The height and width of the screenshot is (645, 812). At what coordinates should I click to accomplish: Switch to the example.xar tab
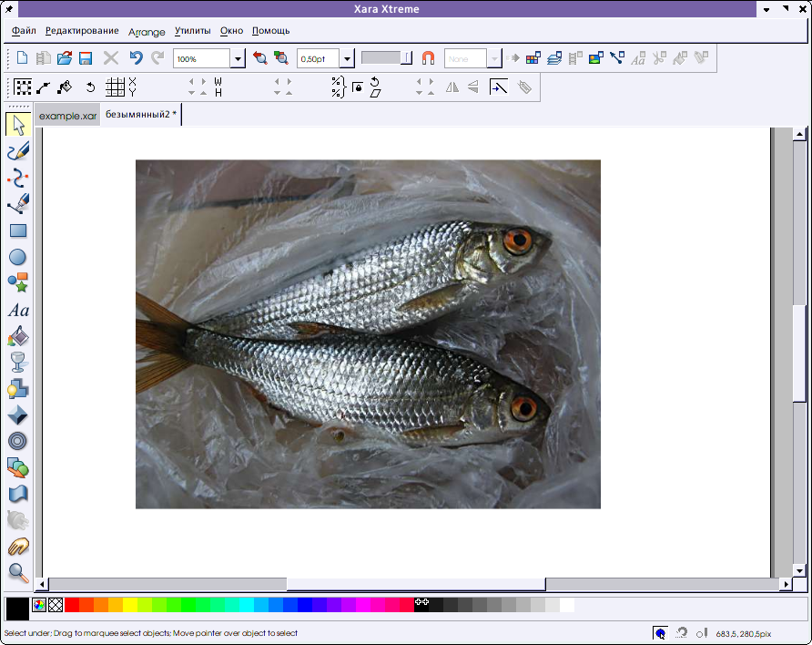67,116
